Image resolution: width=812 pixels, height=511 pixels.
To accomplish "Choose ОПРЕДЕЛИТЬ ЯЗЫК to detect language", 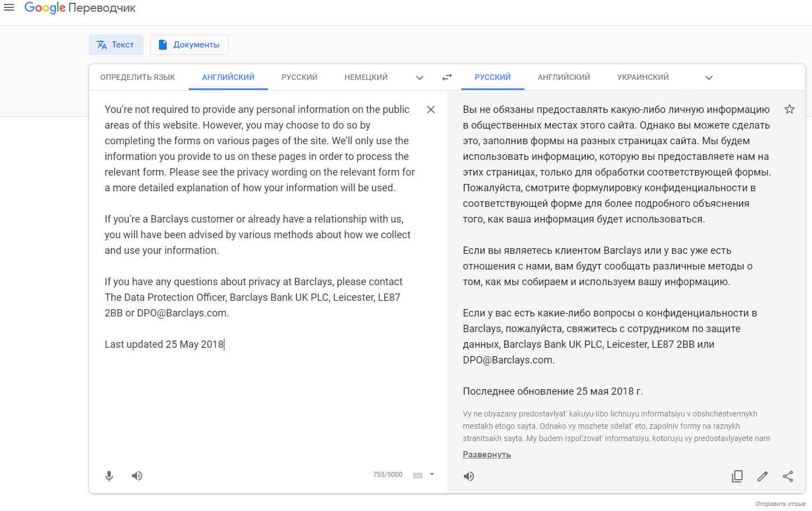I will click(x=138, y=77).
